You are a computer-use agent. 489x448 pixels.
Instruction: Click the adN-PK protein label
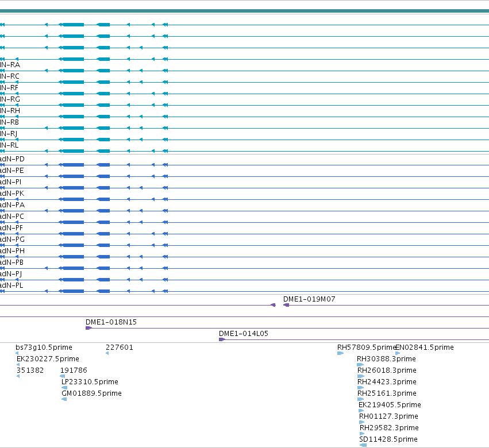point(12,194)
